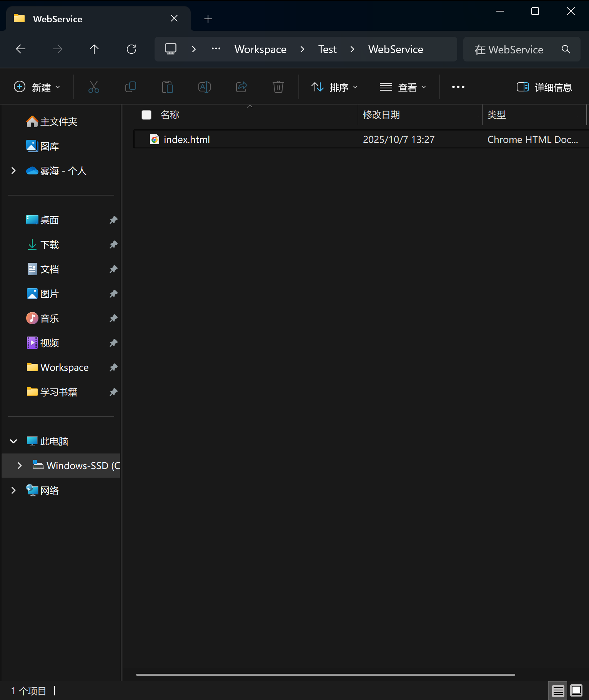Click the pin icon beside 学习书籍

click(113, 392)
